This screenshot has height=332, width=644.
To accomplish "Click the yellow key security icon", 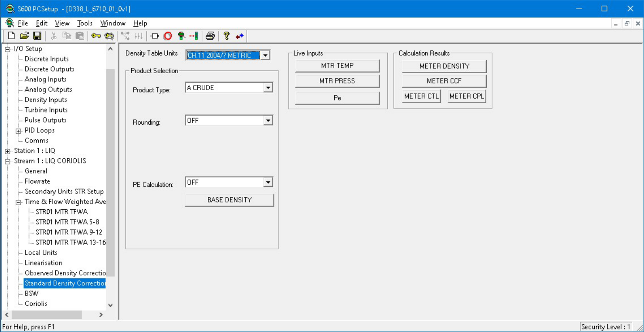I will pos(96,36).
